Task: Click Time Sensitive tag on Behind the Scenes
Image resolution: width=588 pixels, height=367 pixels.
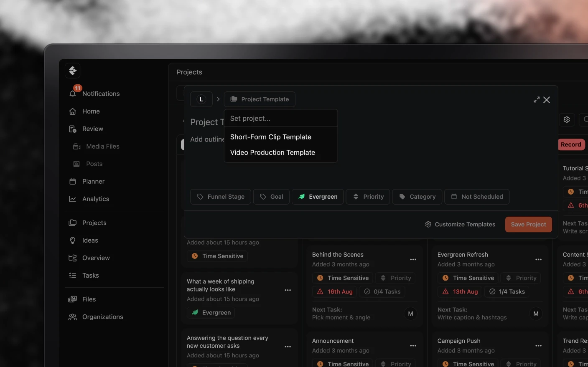Action: 343,278
